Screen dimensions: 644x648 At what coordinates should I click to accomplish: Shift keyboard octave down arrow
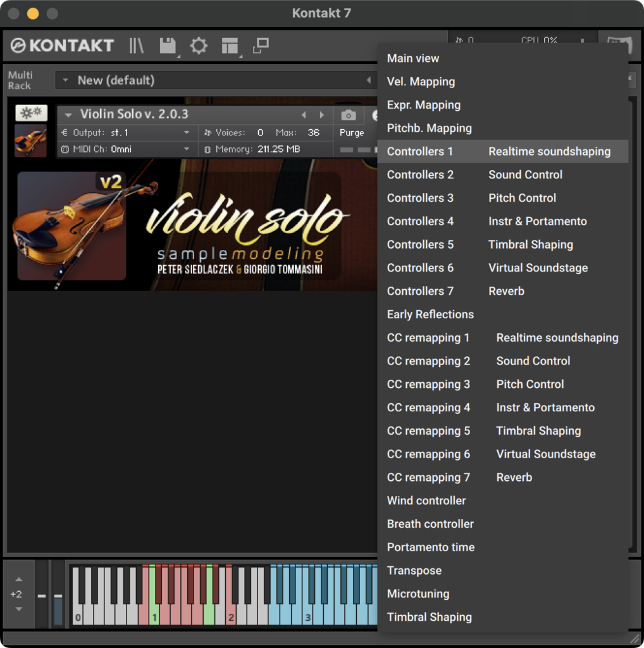[18, 609]
